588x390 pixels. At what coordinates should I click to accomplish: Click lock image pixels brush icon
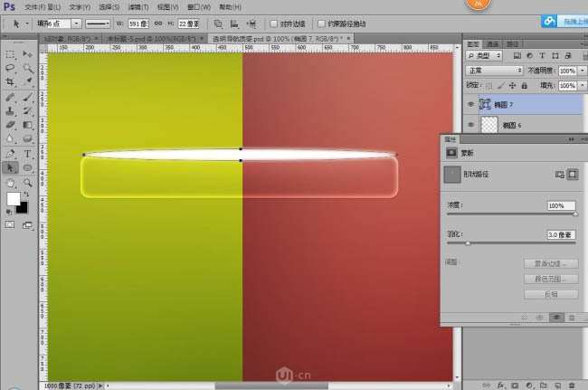coord(500,86)
